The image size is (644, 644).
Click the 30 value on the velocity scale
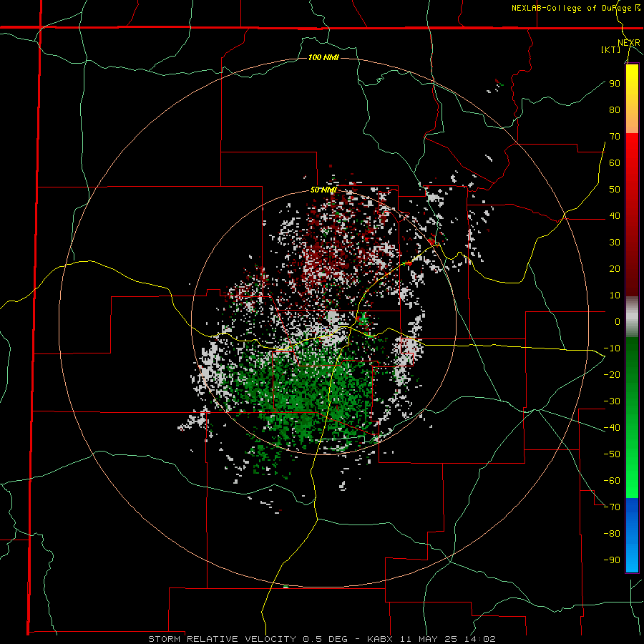point(615,243)
